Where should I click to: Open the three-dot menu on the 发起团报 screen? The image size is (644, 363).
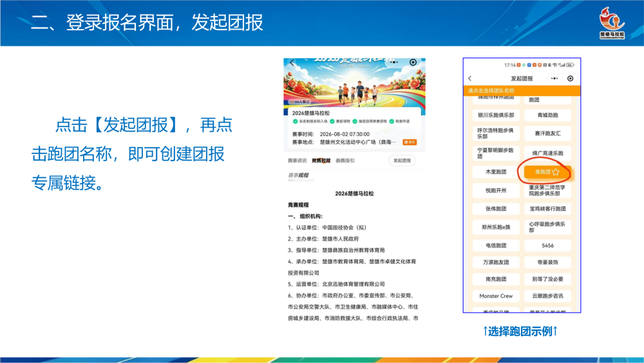click(554, 79)
